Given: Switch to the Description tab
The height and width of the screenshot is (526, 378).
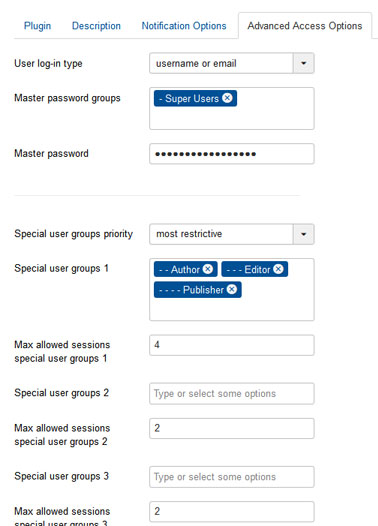Looking at the screenshot, I should point(96,26).
